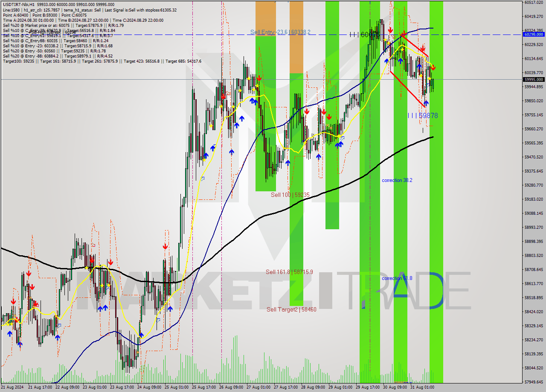Image resolution: width=546 pixels, height=392 pixels.
Task: Click the '25 Aug 17:00' time axis label
Action: pyautogui.click(x=204, y=387)
